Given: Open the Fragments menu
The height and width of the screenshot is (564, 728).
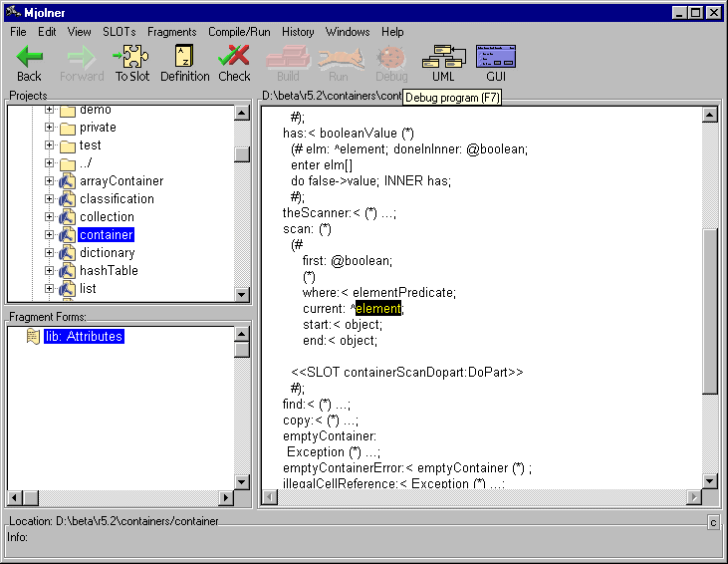Looking at the screenshot, I should [172, 32].
